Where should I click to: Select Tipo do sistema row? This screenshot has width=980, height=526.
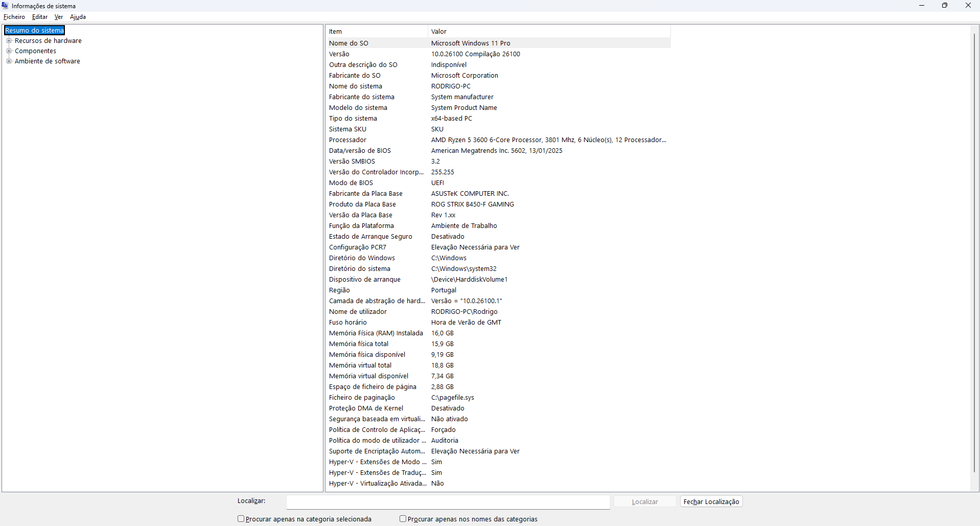[x=498, y=119]
